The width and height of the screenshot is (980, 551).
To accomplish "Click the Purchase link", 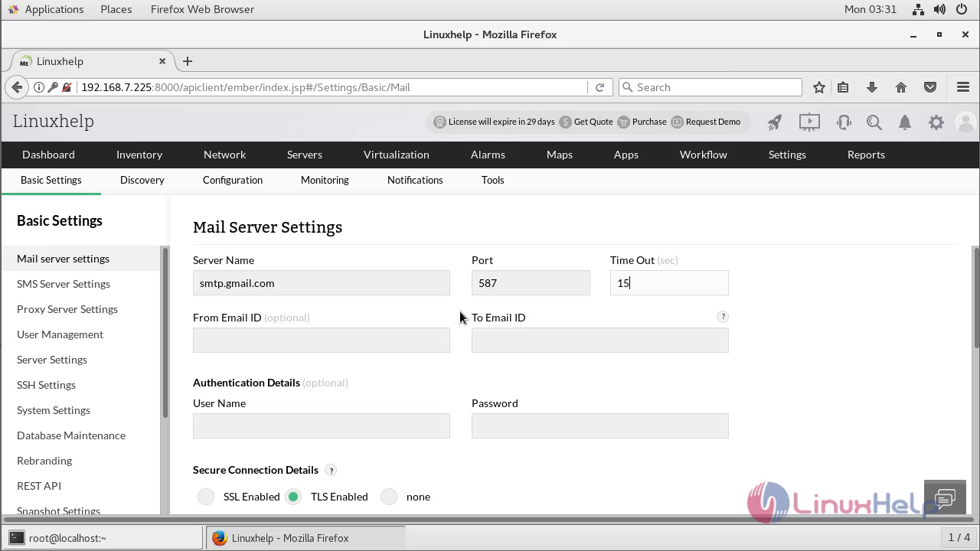I will (649, 122).
